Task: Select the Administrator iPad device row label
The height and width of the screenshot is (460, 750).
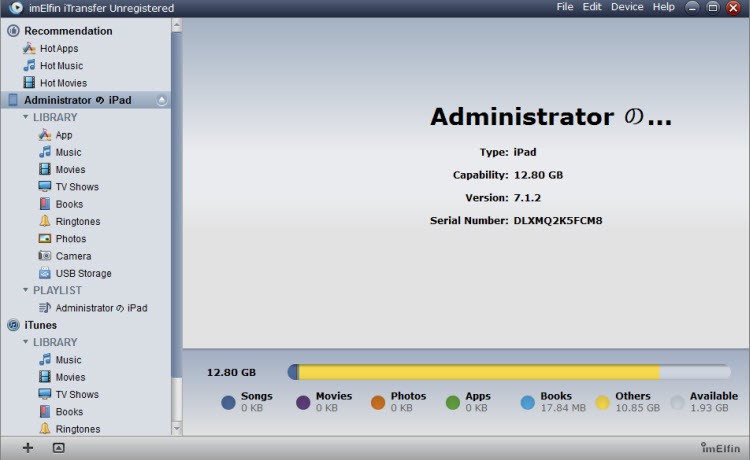Action: [x=77, y=100]
